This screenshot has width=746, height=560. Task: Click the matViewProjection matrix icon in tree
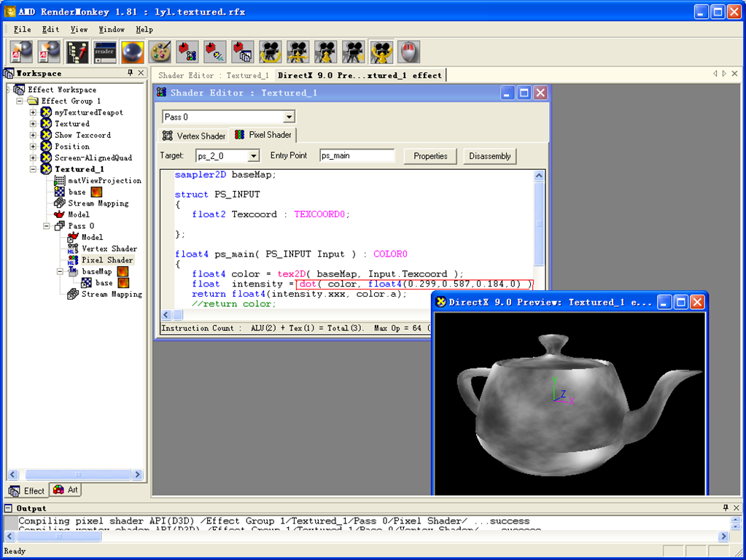60,180
